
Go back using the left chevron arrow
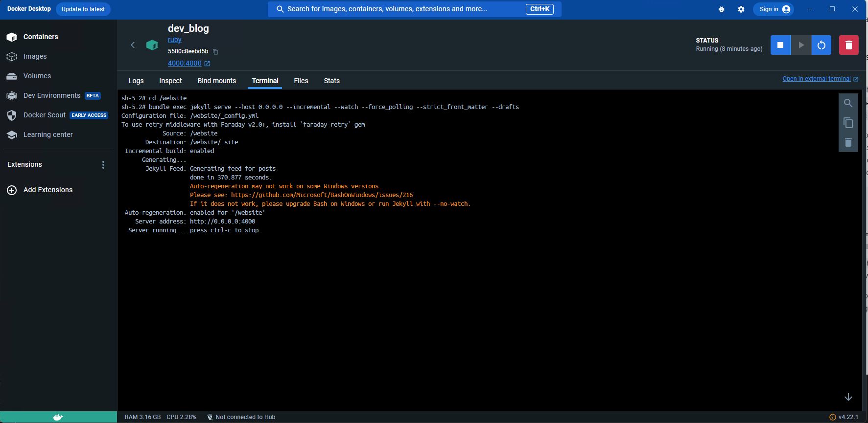coord(133,45)
